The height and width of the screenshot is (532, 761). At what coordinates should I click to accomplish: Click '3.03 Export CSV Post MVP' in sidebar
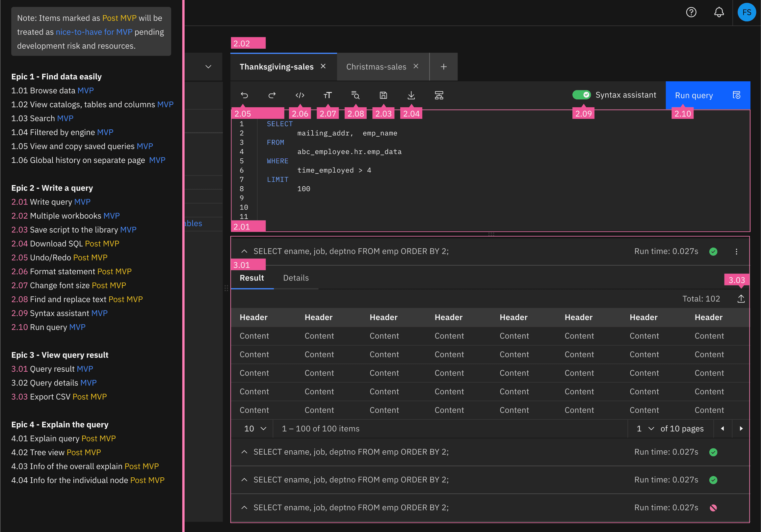pyautogui.click(x=59, y=397)
